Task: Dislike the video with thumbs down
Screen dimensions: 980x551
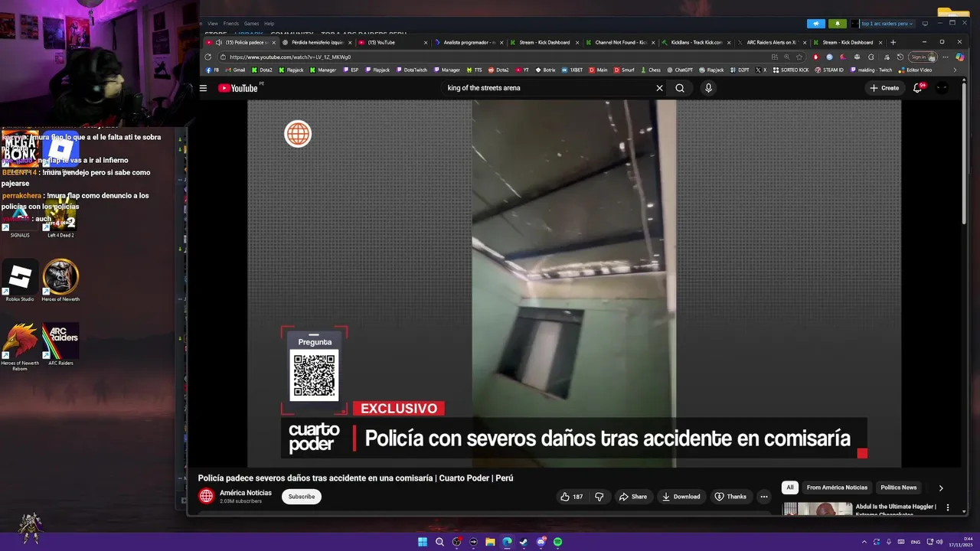Action: (x=599, y=497)
